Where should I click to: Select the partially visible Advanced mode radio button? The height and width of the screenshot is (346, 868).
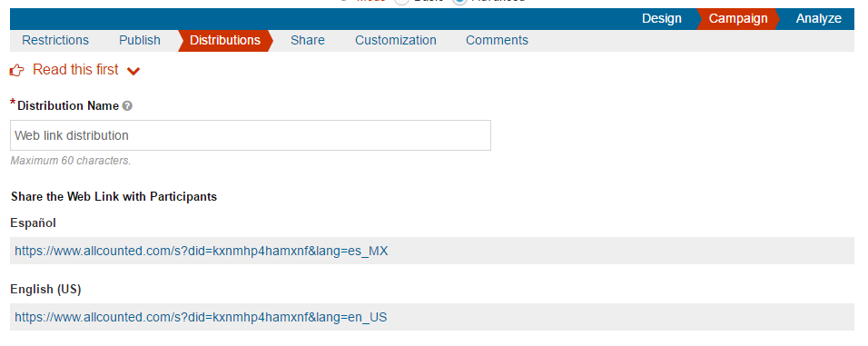pyautogui.click(x=459, y=2)
